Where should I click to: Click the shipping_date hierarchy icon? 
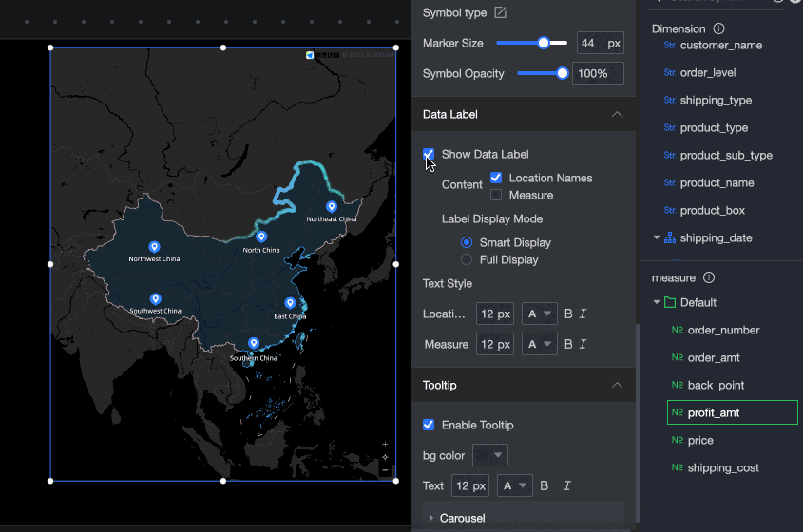click(670, 237)
